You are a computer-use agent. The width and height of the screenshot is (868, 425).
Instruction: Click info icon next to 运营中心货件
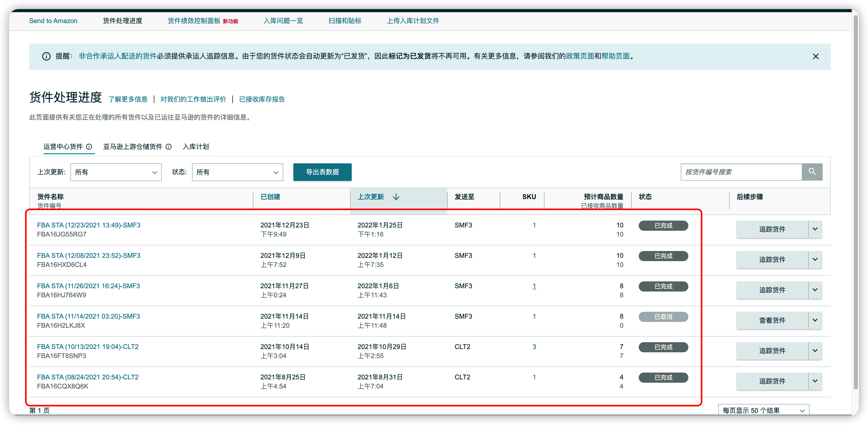(89, 146)
